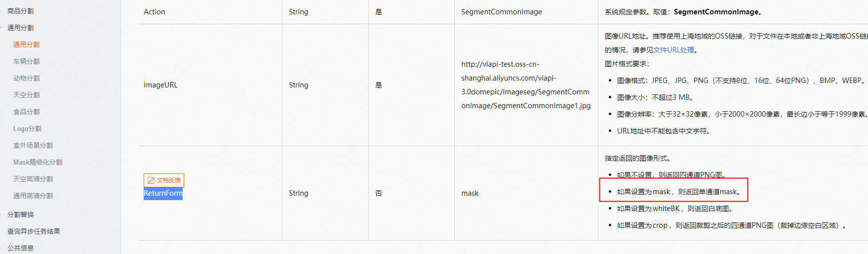Open the Logo分割 page

(x=27, y=128)
